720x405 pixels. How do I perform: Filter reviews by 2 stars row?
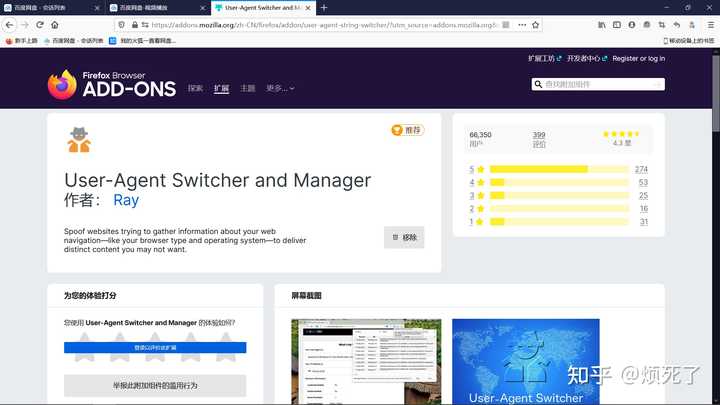(558, 208)
